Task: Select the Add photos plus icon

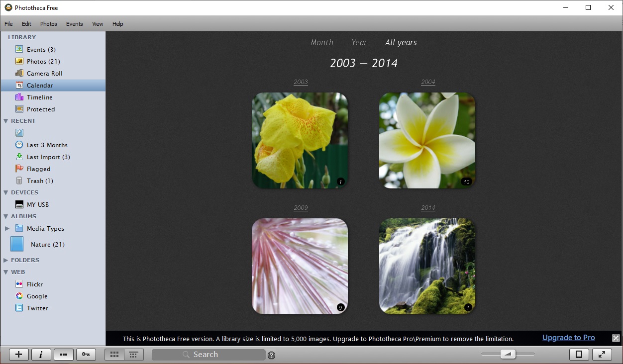Action: (x=18, y=354)
